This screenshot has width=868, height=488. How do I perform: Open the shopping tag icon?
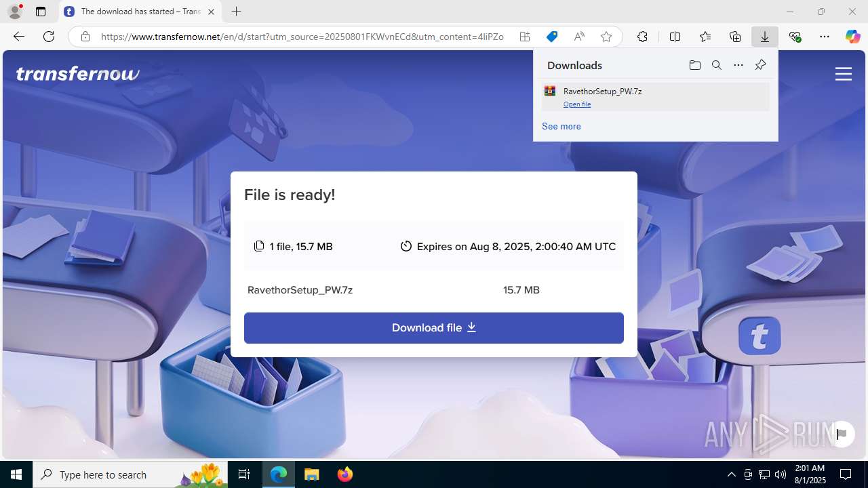552,37
